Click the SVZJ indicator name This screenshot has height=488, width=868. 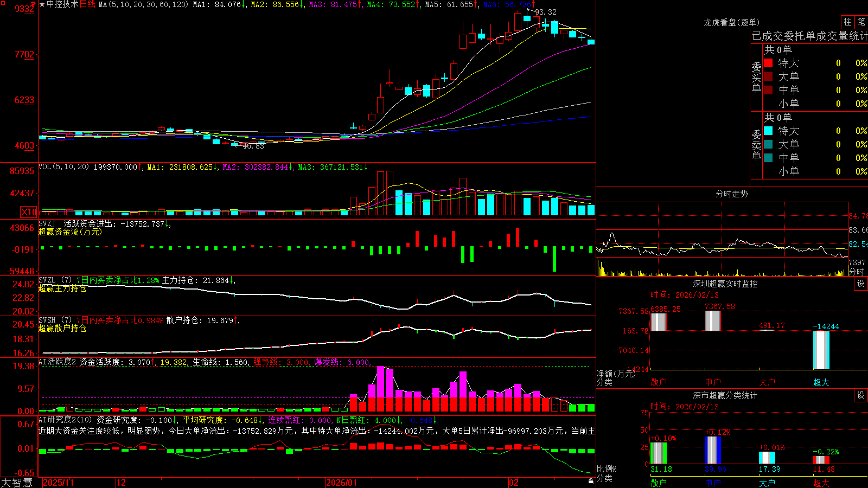point(47,223)
